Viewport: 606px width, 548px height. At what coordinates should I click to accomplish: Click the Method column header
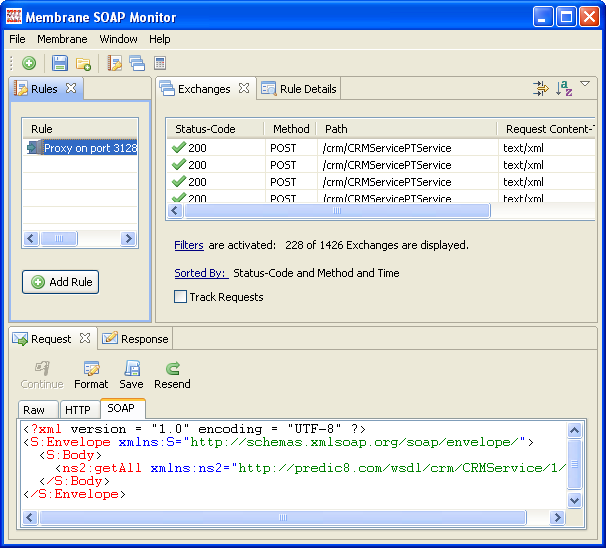click(x=291, y=129)
